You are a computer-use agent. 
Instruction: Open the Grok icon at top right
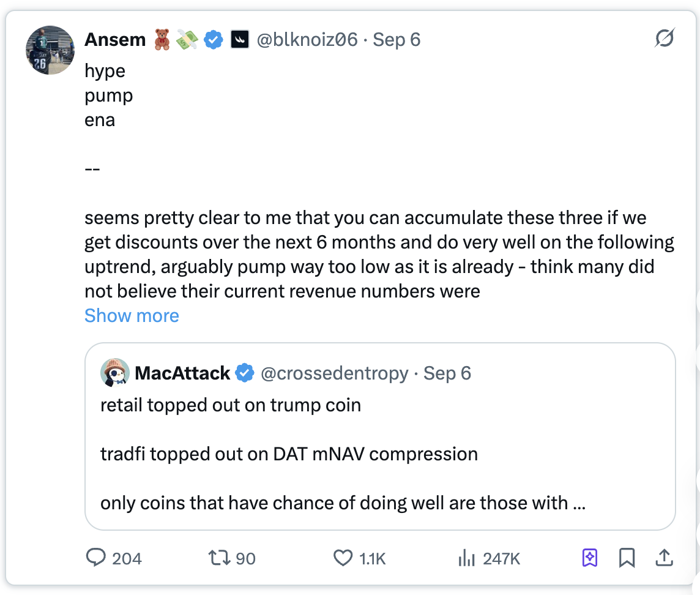(x=664, y=39)
